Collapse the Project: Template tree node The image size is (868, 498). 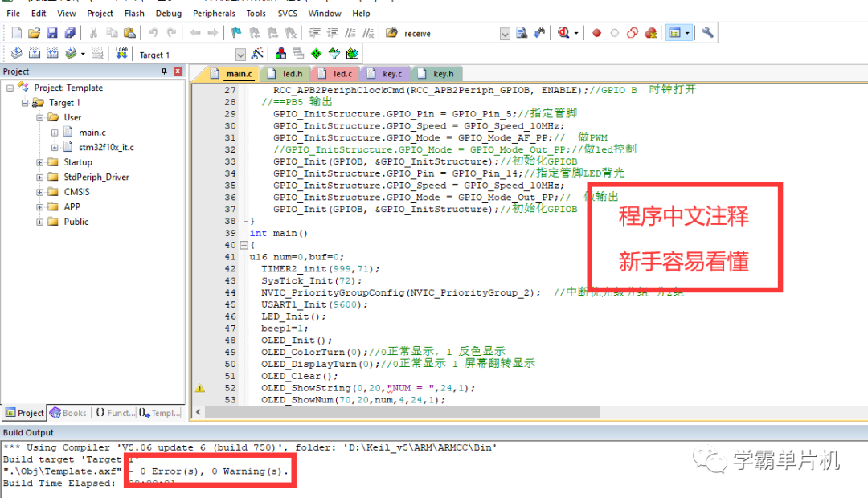coord(10,88)
